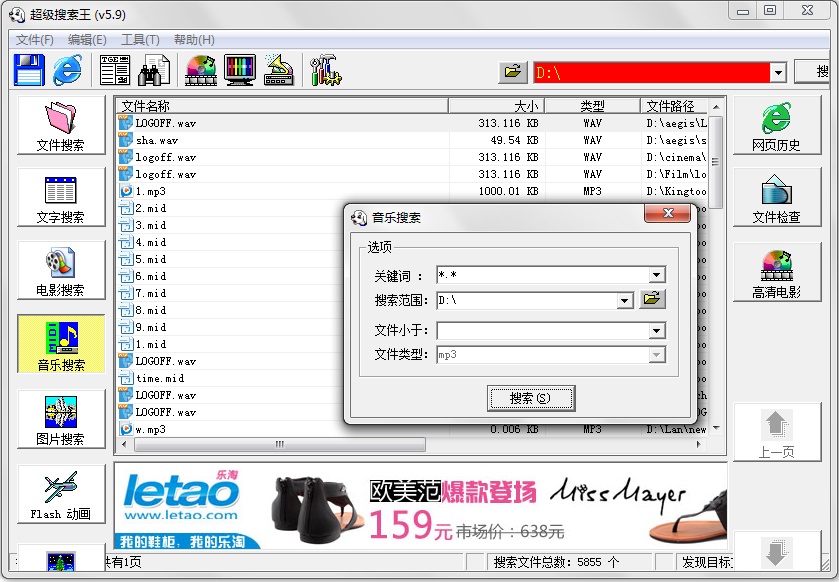
Task: Click the 文件检查 file check button
Action: pyautogui.click(x=776, y=198)
